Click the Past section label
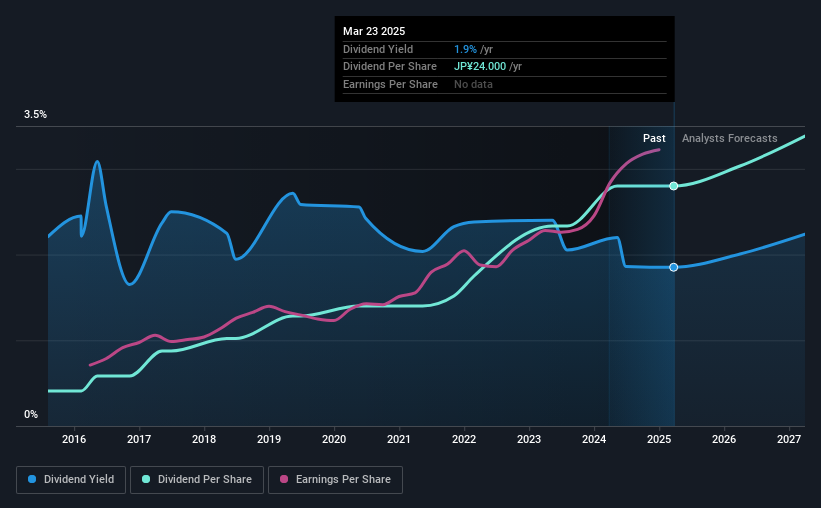Viewport: 821px width, 508px height. click(x=654, y=138)
